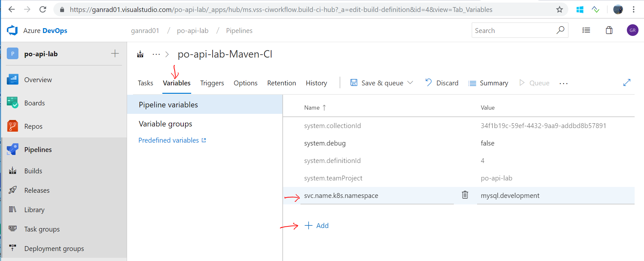Discard pending changes
The height and width of the screenshot is (261, 644).
[442, 83]
